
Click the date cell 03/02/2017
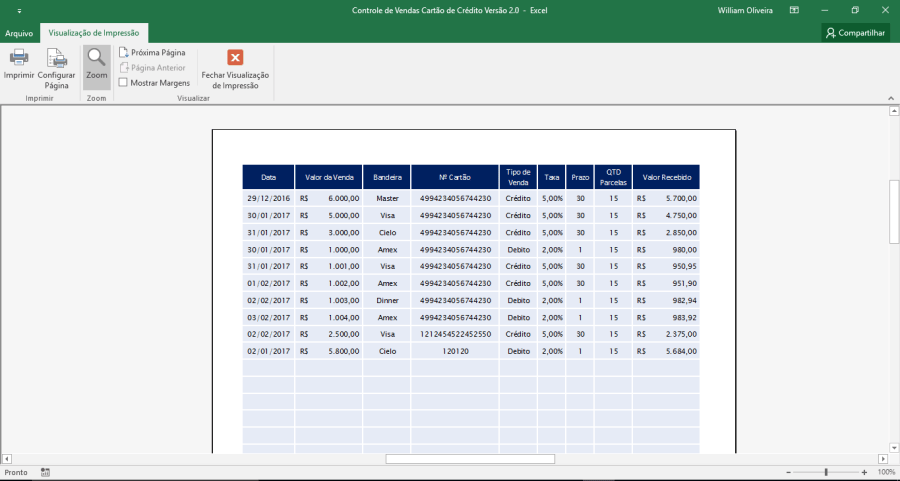(x=269, y=317)
